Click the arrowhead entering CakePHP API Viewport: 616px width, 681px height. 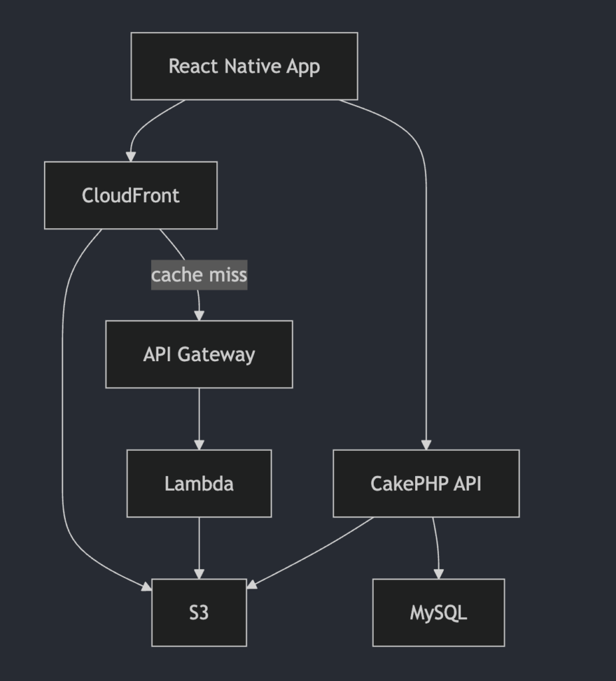[x=426, y=444]
